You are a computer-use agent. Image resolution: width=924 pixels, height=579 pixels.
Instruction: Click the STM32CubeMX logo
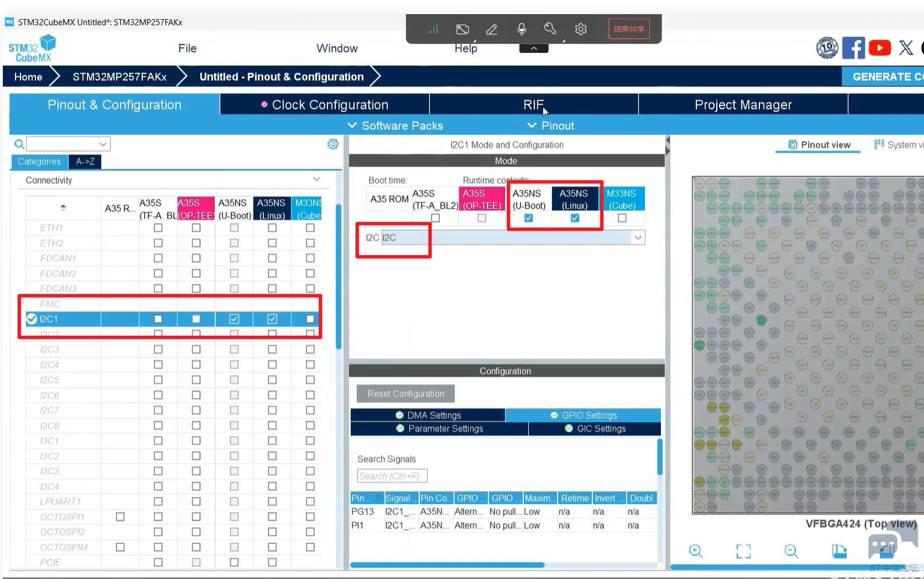[x=32, y=48]
